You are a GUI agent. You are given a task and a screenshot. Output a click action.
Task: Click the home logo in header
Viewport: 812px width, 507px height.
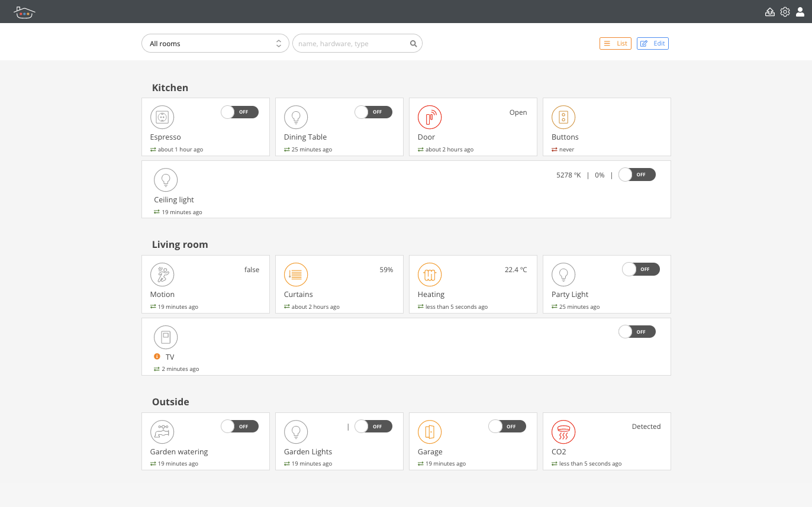[24, 12]
